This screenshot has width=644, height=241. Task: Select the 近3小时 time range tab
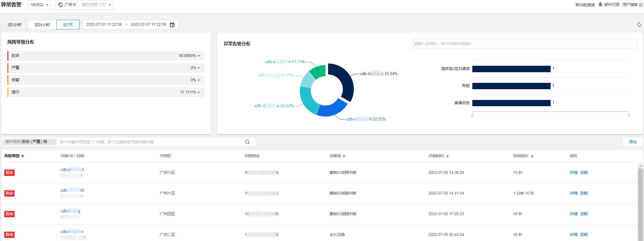tap(15, 25)
